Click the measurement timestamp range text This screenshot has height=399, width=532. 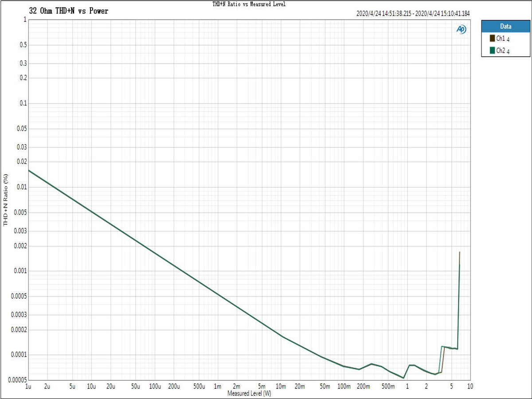click(x=412, y=13)
